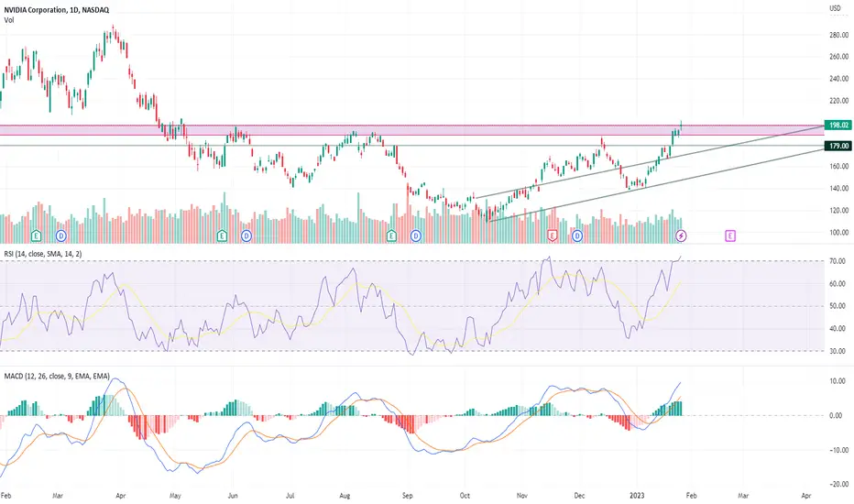This screenshot has height=504, width=854.
Task: Open the pink upcoming earnings E marker
Action: pos(729,236)
